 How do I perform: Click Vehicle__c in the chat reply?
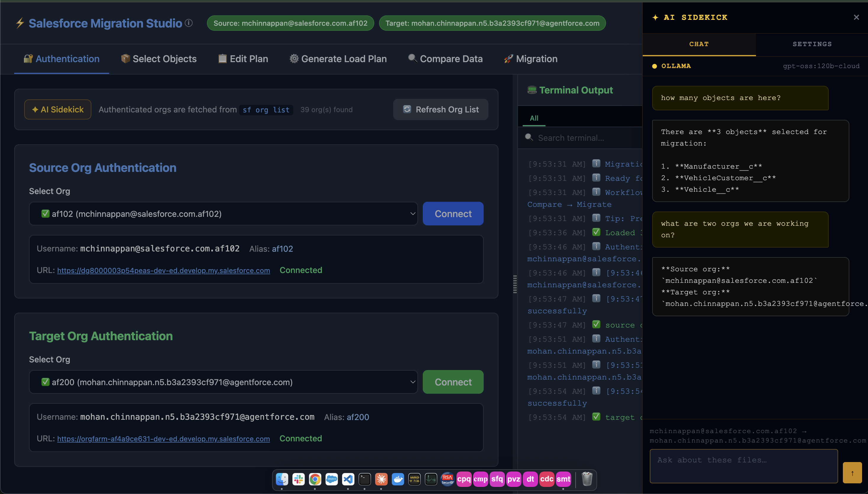707,189
